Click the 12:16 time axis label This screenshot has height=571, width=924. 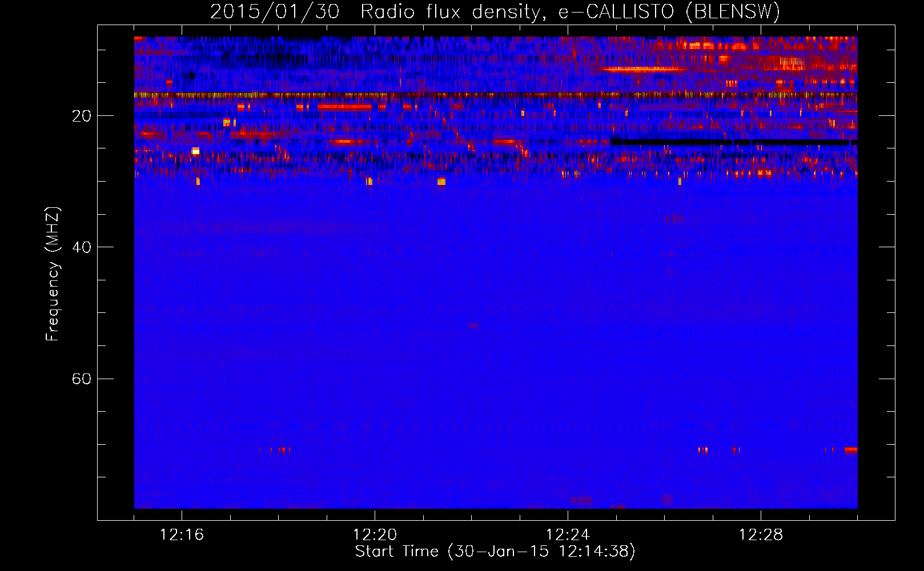click(x=182, y=535)
